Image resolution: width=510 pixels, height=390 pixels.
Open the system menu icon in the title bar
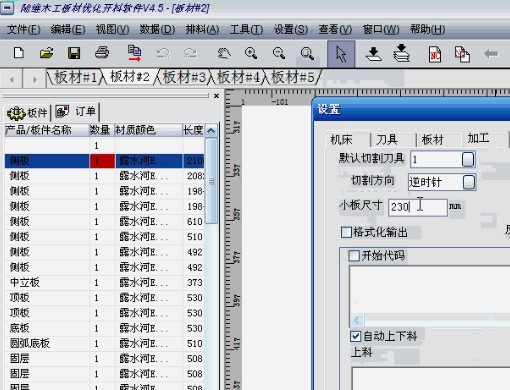tap(7, 8)
